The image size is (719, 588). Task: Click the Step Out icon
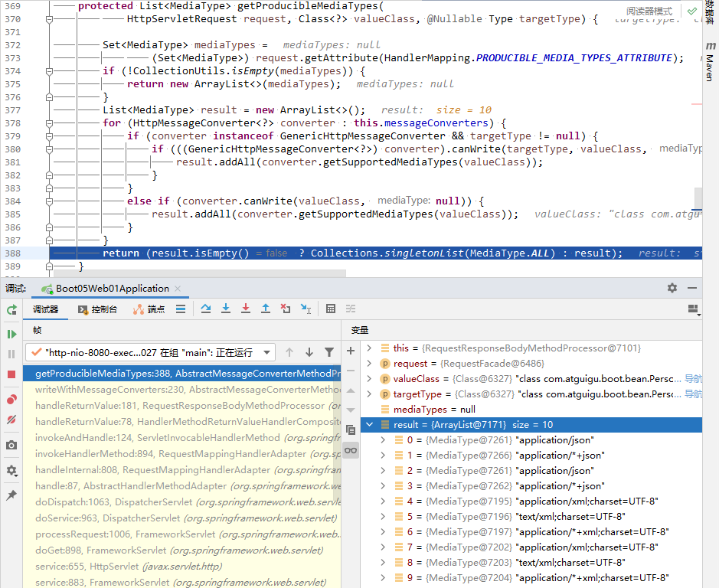point(266,309)
